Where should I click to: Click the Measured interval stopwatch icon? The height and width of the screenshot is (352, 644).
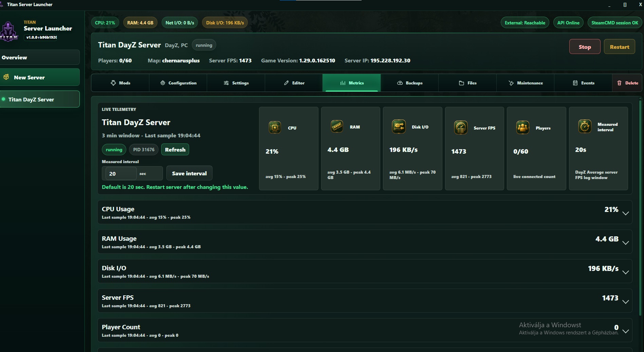[x=585, y=126]
